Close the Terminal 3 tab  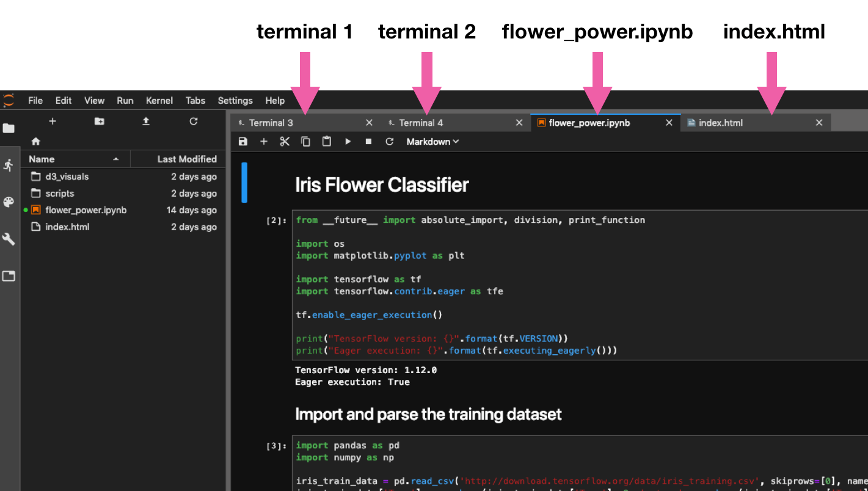click(369, 123)
